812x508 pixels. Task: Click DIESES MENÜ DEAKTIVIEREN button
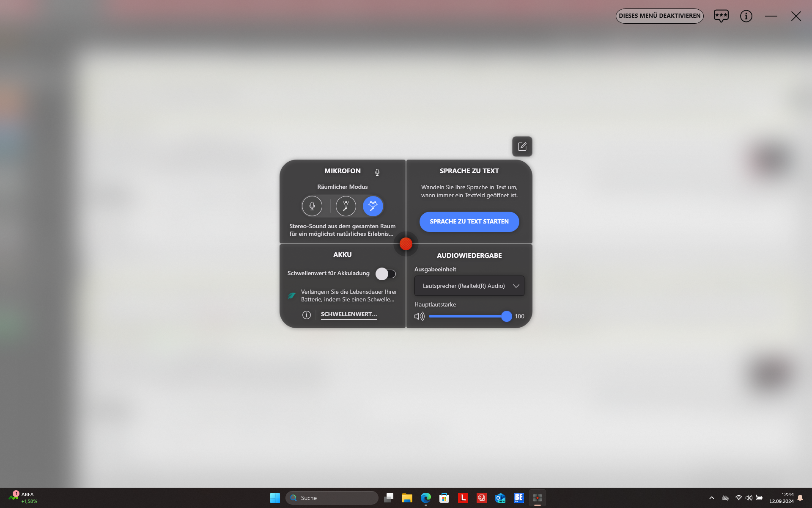coord(659,16)
